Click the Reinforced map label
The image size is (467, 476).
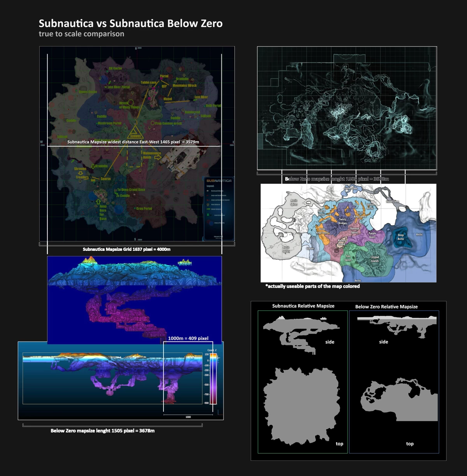pos(192,112)
